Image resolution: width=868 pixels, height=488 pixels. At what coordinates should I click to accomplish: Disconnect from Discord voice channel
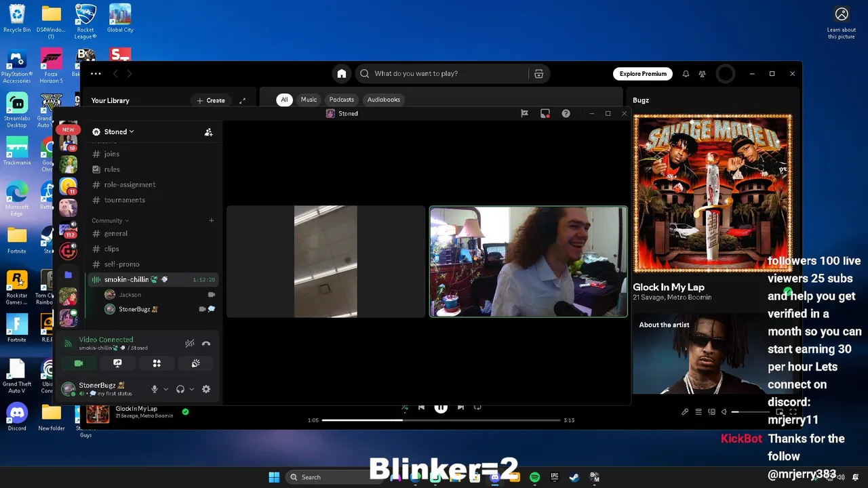tap(206, 344)
